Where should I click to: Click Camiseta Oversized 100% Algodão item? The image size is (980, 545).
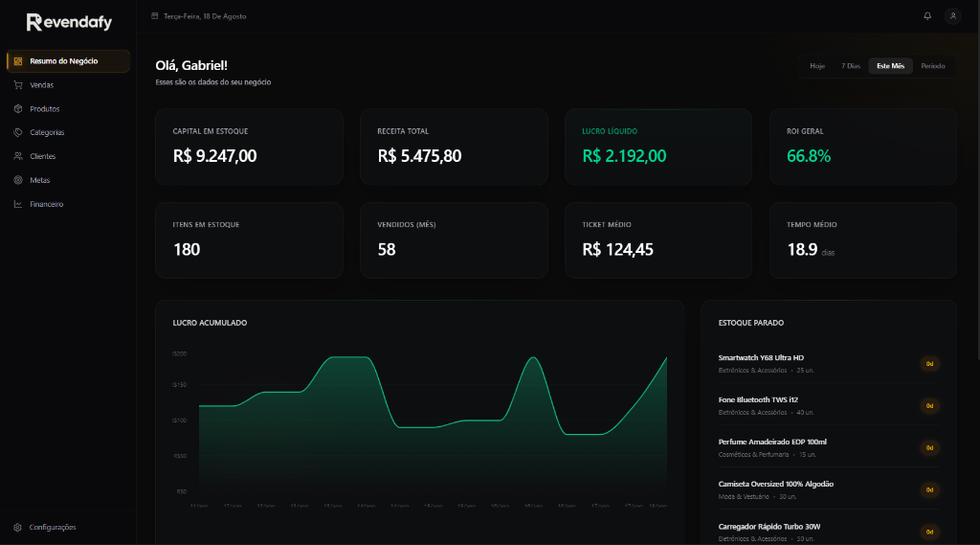tap(829, 490)
